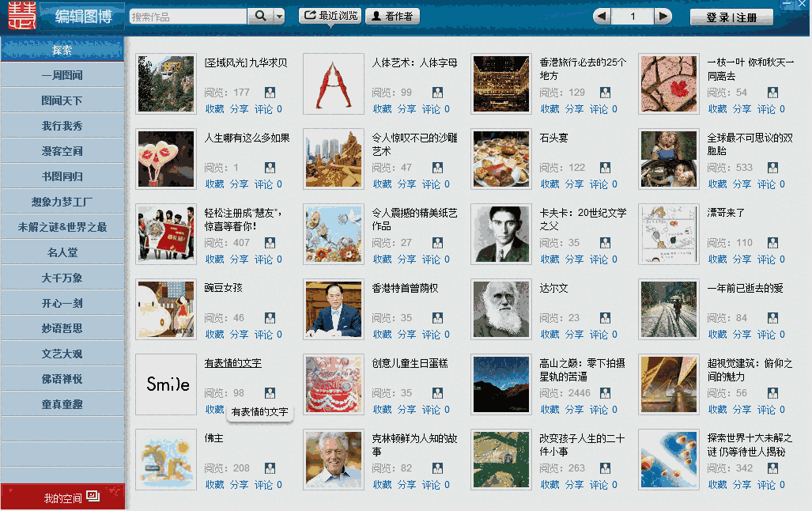This screenshot has width=812, height=511.
Task: Open the 图闻天下 category
Action: [x=62, y=100]
